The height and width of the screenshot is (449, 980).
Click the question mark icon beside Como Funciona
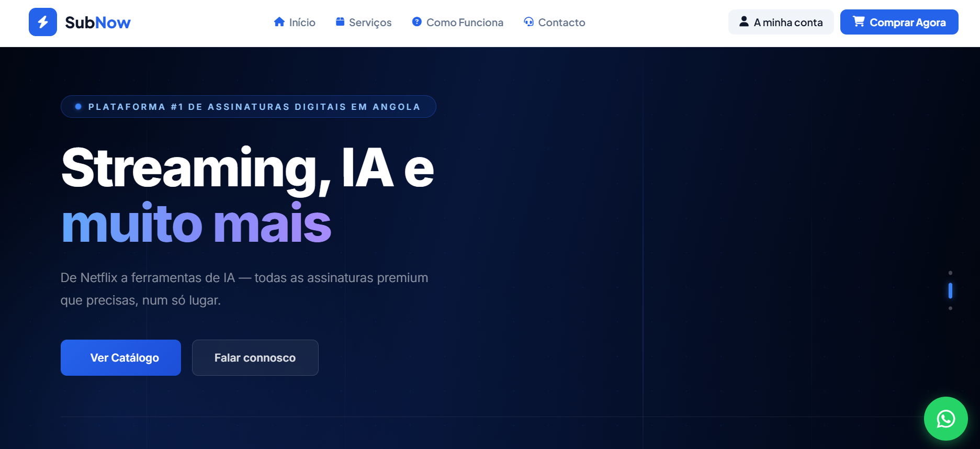(417, 21)
